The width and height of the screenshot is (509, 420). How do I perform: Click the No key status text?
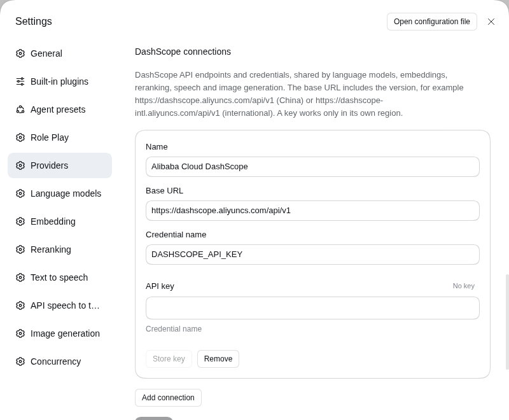pyautogui.click(x=464, y=286)
